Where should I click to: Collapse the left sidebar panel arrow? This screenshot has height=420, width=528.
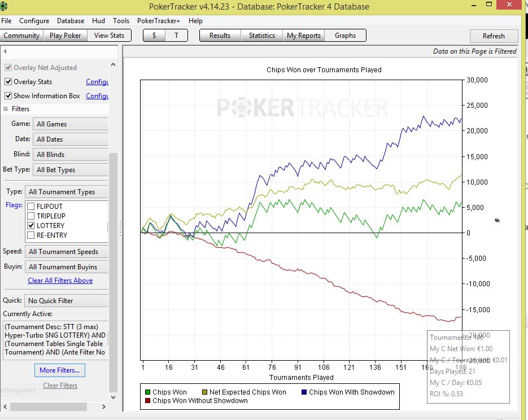[5, 51]
